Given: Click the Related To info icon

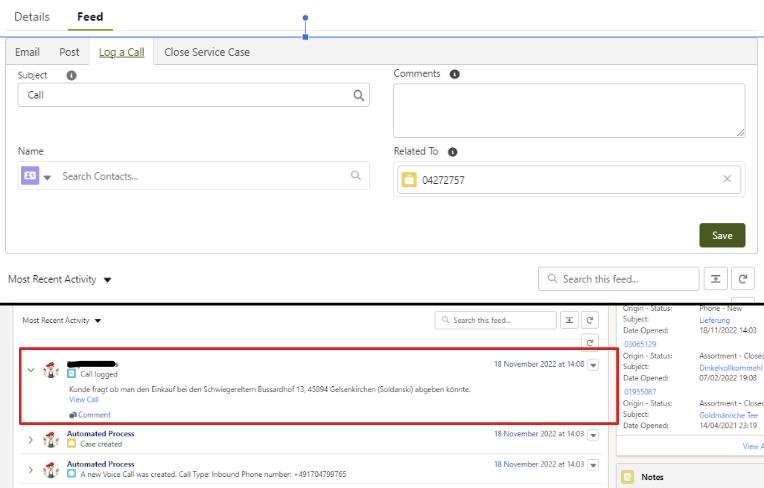Looking at the screenshot, I should click(x=453, y=152).
